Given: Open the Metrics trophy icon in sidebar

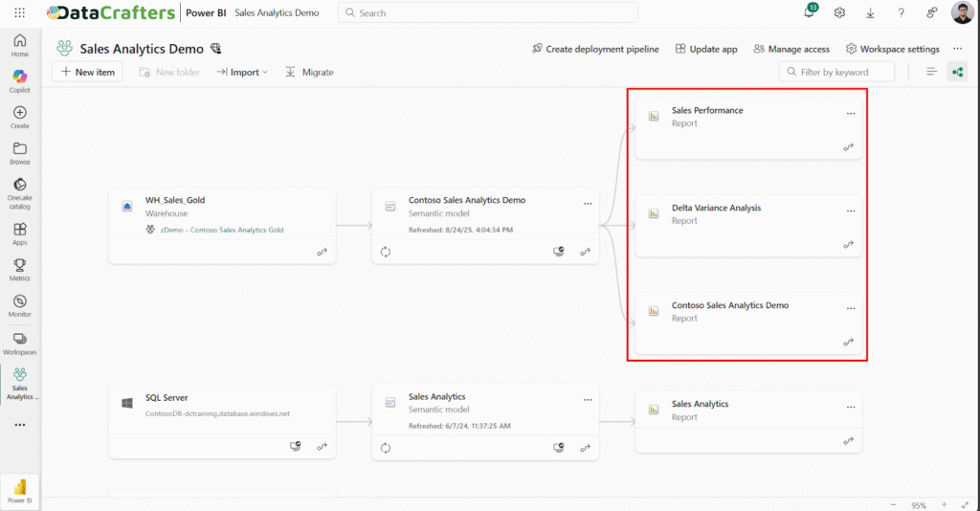Looking at the screenshot, I should point(20,269).
